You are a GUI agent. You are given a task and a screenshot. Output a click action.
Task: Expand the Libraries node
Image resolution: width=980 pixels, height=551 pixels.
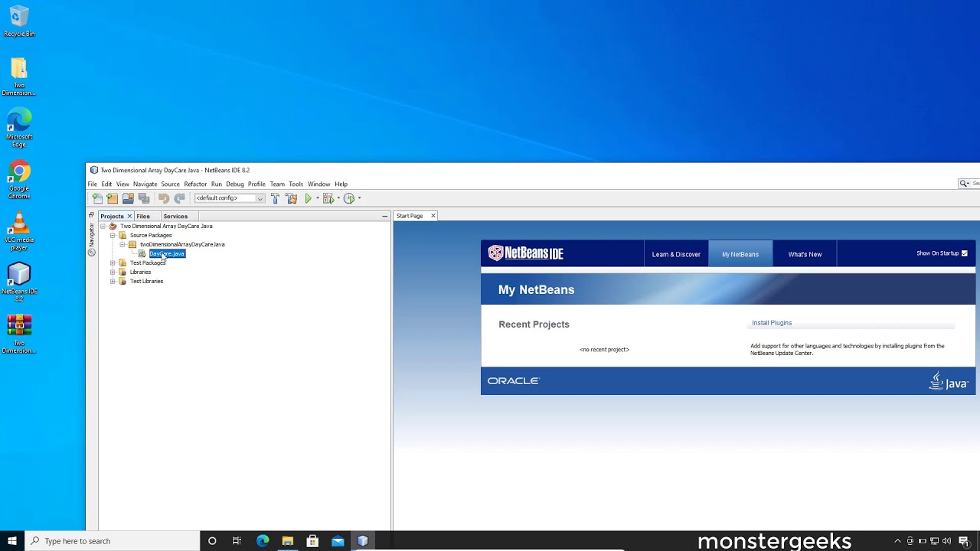[113, 272]
